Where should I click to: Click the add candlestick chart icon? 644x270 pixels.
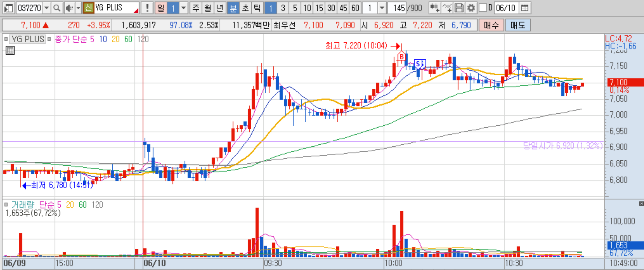434,8
